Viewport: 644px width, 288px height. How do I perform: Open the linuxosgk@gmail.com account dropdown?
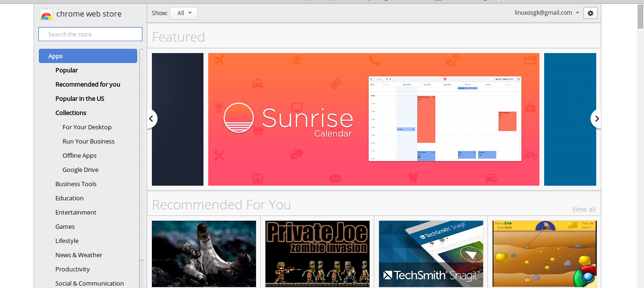(547, 13)
